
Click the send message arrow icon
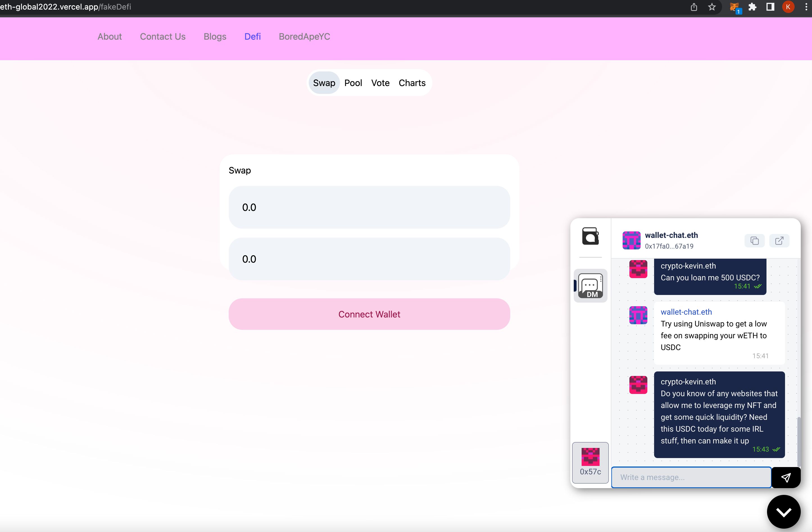click(x=786, y=477)
